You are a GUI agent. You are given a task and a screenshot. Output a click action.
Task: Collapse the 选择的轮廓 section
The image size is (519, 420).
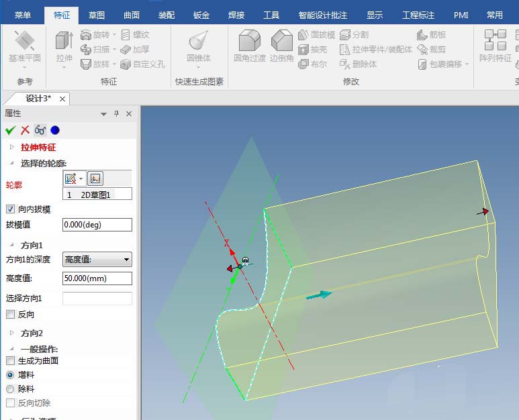click(x=12, y=163)
